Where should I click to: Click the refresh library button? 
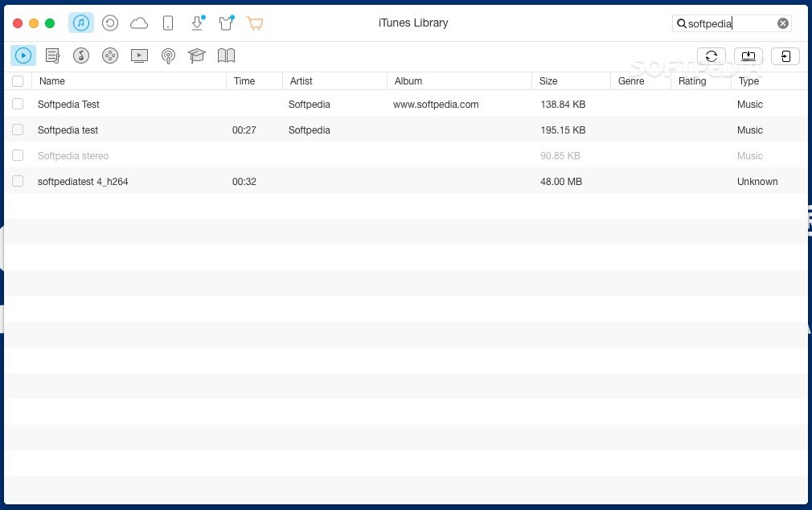(711, 56)
